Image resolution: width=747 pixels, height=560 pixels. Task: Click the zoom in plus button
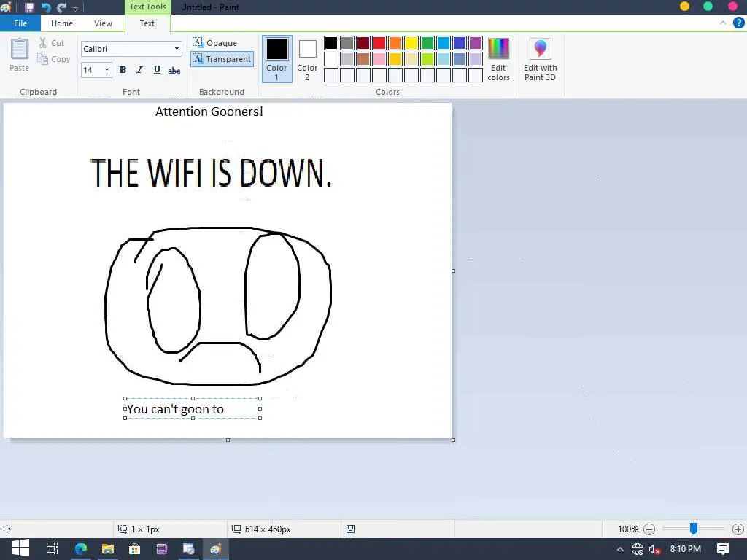click(738, 529)
